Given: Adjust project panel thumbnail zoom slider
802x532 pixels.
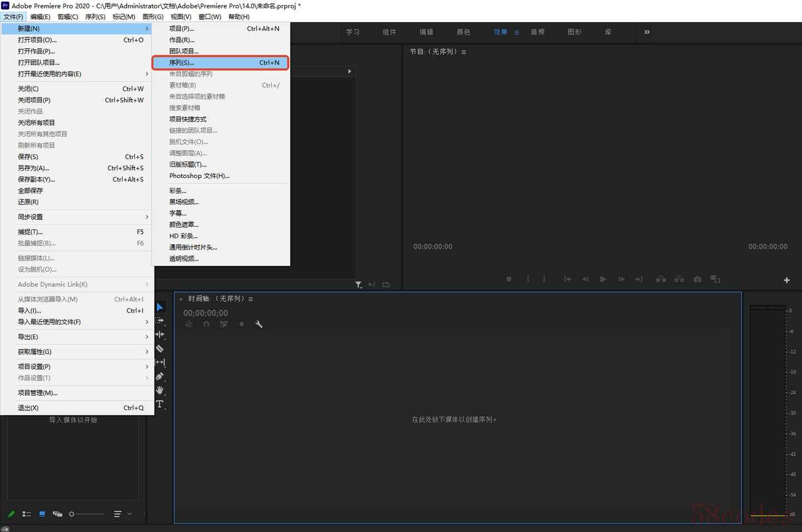Looking at the screenshot, I should tap(87, 514).
